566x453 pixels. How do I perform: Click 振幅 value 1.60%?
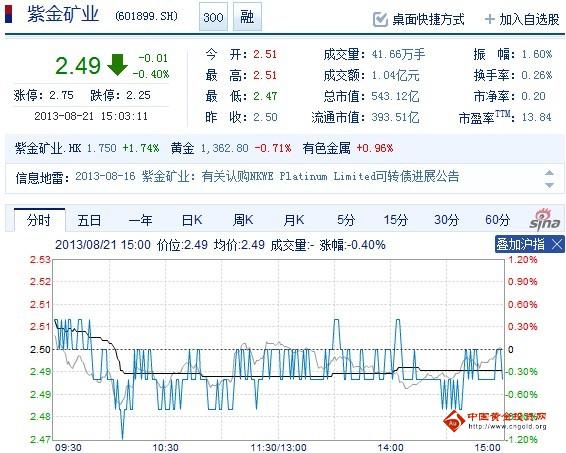(537, 55)
